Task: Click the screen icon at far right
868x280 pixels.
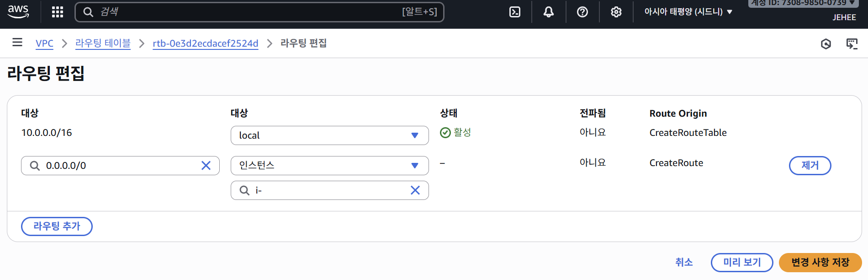Action: pos(852,44)
